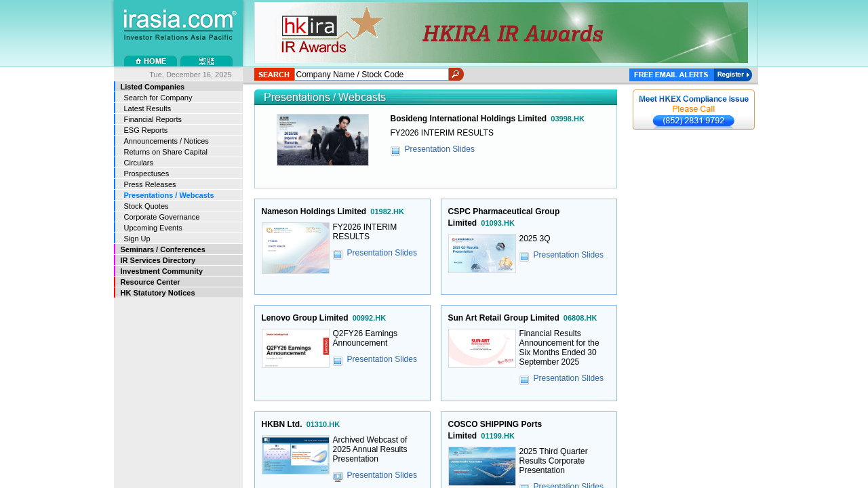The height and width of the screenshot is (488, 868).
Task: Open IR Services Directory section
Action: [x=178, y=260]
